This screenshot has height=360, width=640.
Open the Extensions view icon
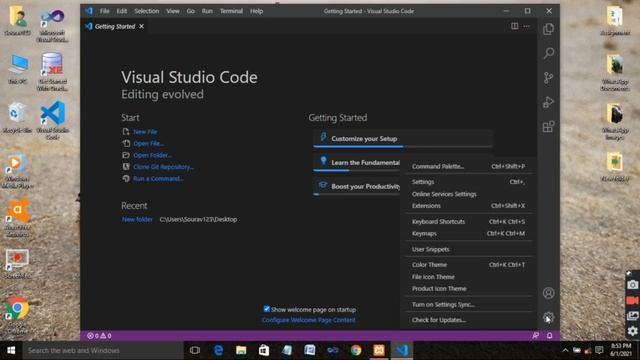point(549,127)
